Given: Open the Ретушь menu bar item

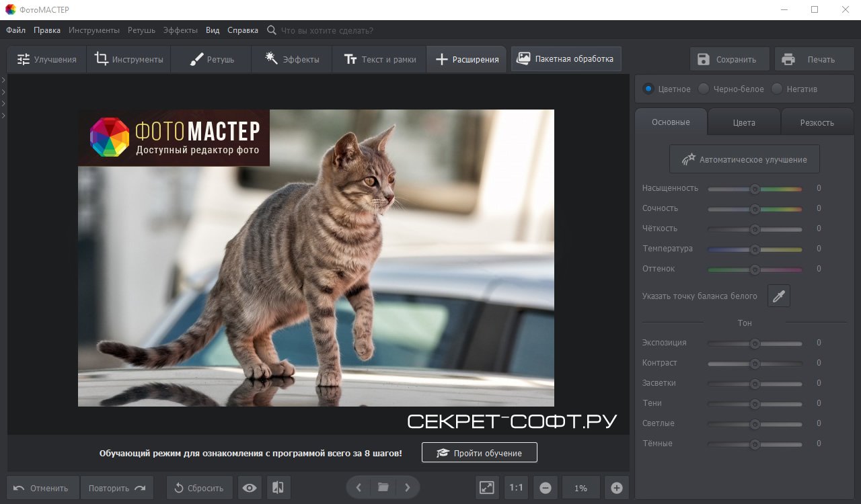Looking at the screenshot, I should 141,30.
